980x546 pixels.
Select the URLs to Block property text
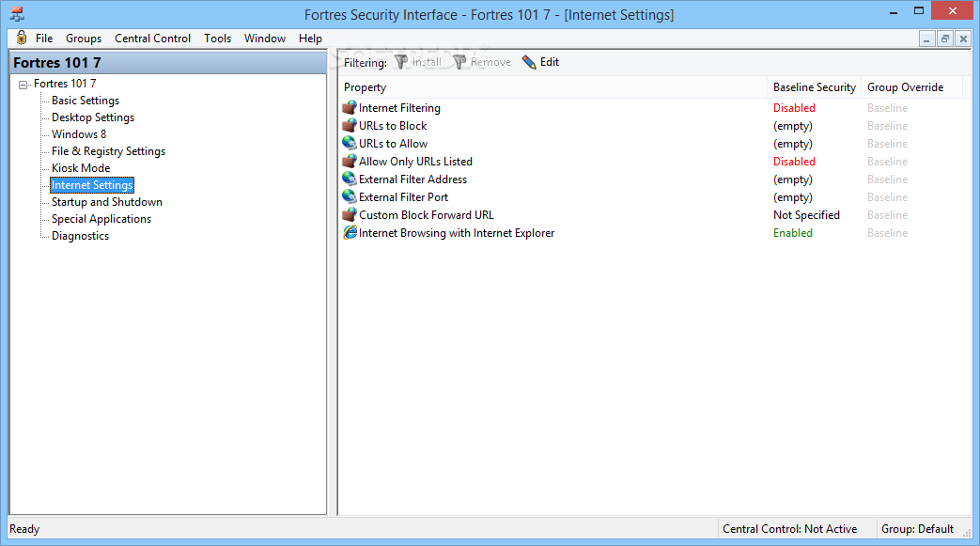[393, 126]
